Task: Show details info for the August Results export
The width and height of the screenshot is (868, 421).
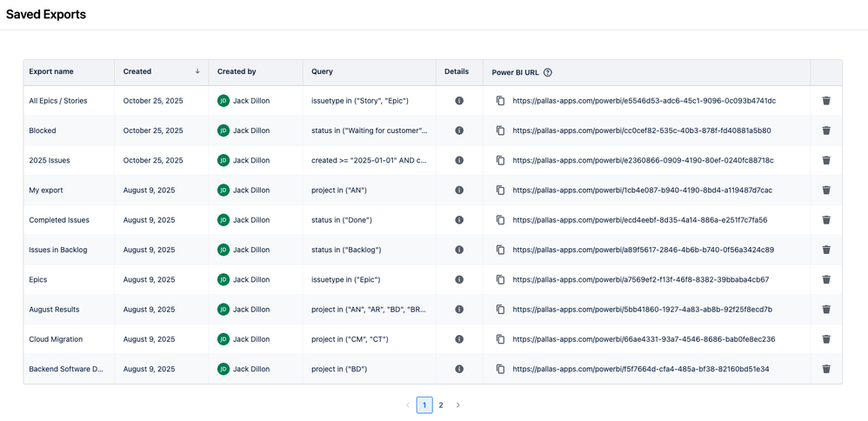Action: tap(459, 309)
